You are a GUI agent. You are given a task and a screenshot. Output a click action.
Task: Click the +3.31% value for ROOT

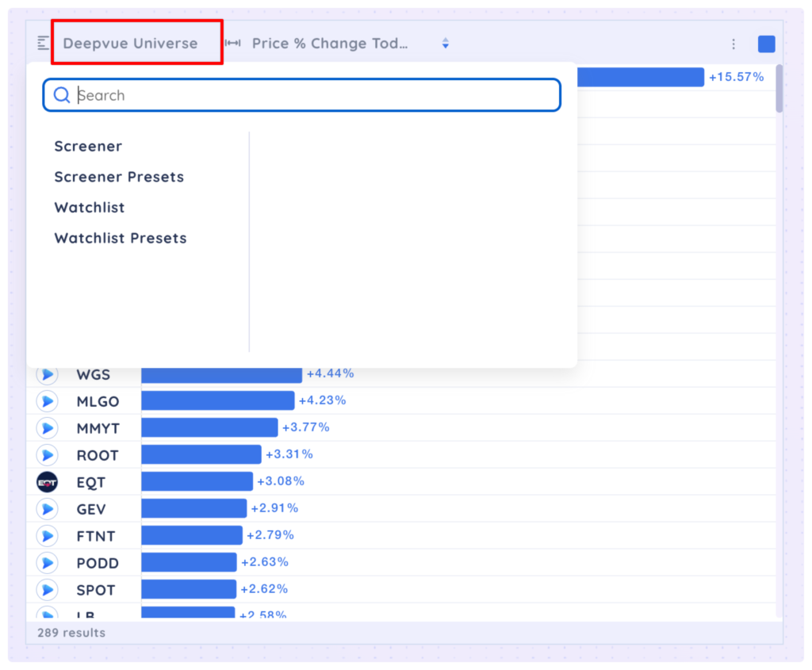point(289,454)
